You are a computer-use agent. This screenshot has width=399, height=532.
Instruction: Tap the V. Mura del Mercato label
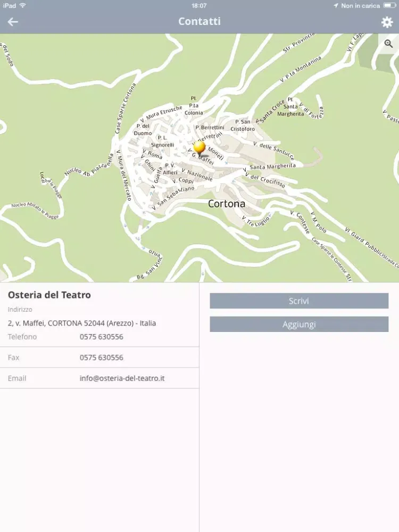124,175
